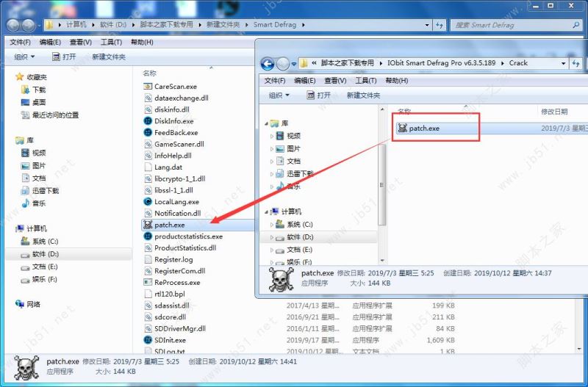Expand 视频 node in Crack window tree

pyautogui.click(x=271, y=136)
